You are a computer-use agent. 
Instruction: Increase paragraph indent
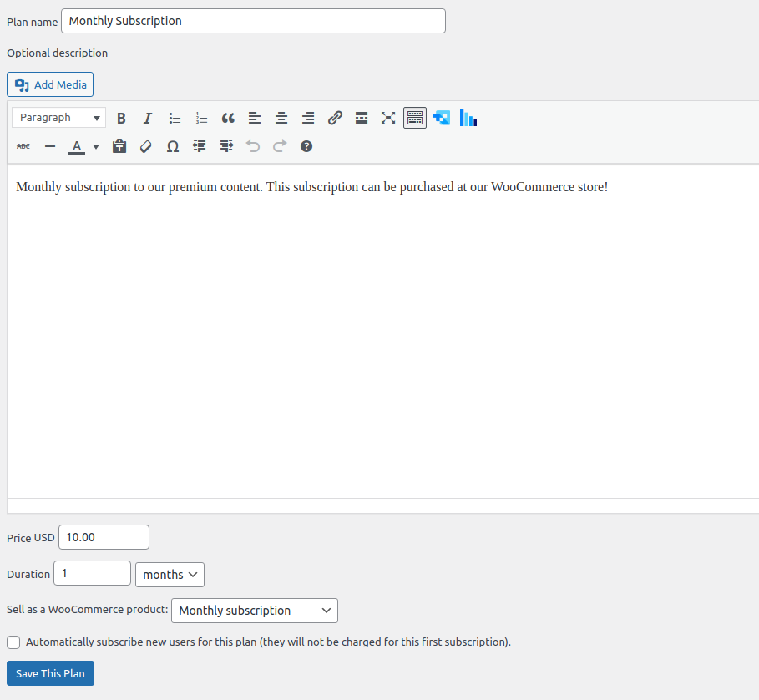coord(226,146)
